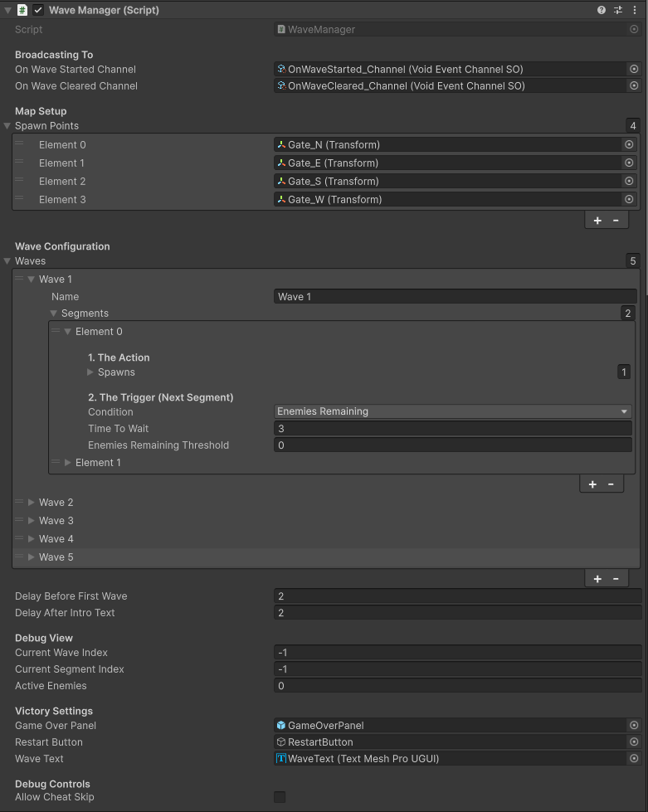
Task: Collapse the Waves list foldout
Action: coord(7,261)
